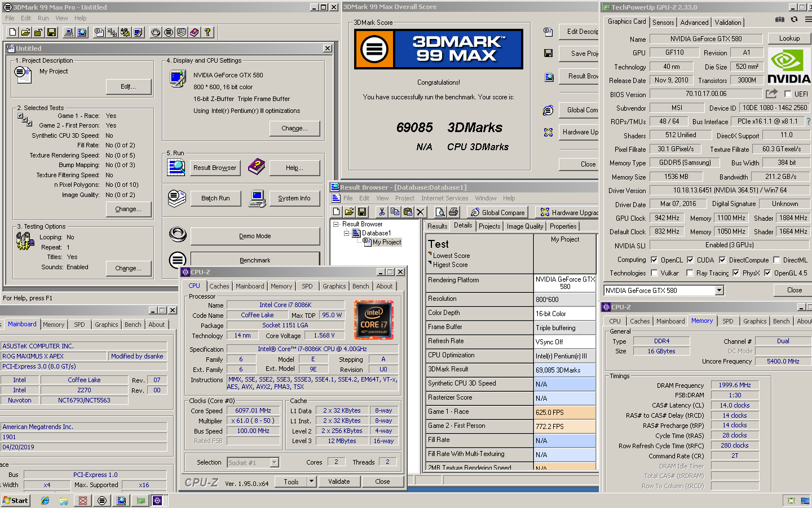This screenshot has height=508, width=812.
Task: Switch to Caches tab in front CPU-Z
Action: (219, 286)
